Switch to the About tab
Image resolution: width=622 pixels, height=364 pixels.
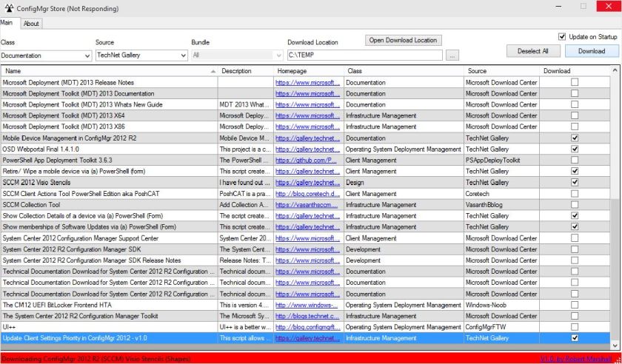(31, 24)
